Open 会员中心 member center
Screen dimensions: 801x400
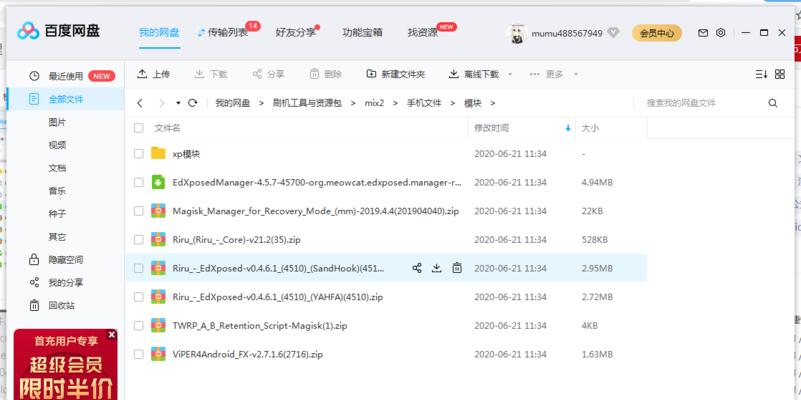pyautogui.click(x=657, y=33)
